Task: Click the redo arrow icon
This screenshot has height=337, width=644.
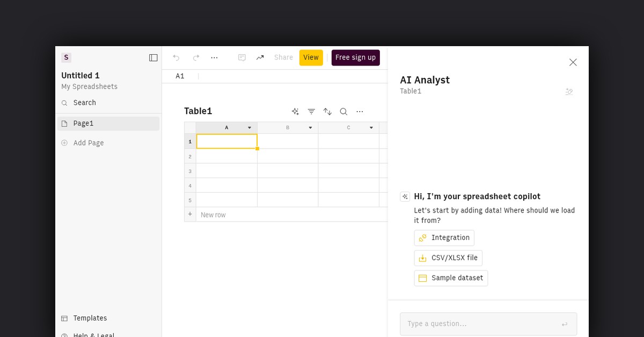Action: coord(196,57)
